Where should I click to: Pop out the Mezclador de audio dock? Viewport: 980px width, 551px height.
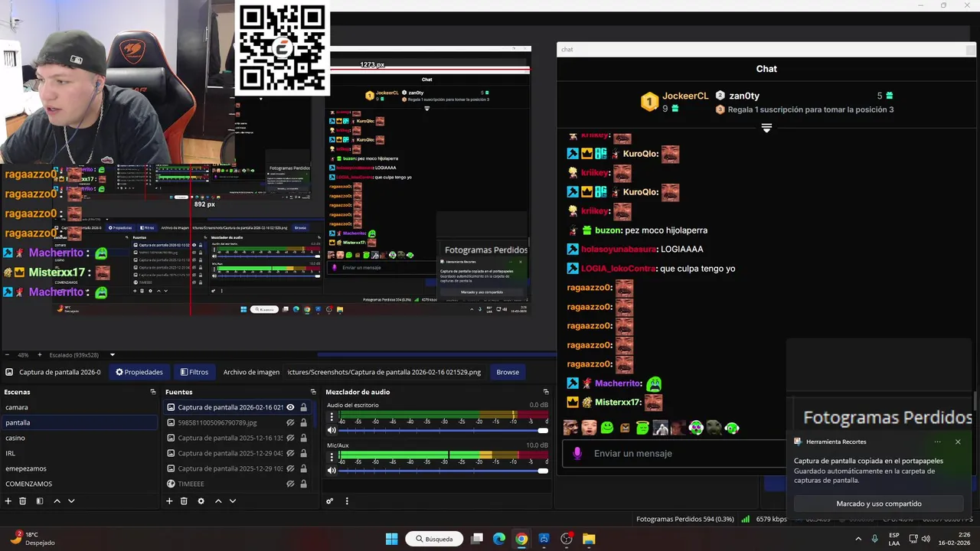point(546,392)
